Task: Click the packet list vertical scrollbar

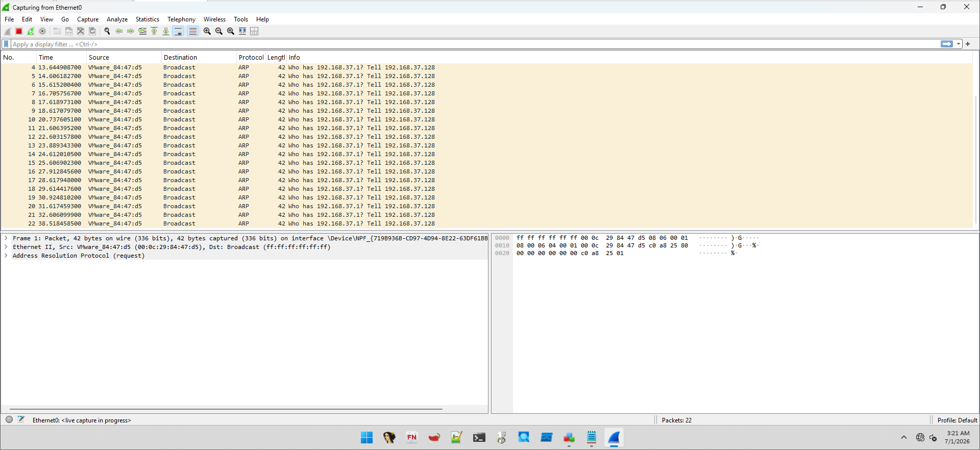Action: point(976,159)
